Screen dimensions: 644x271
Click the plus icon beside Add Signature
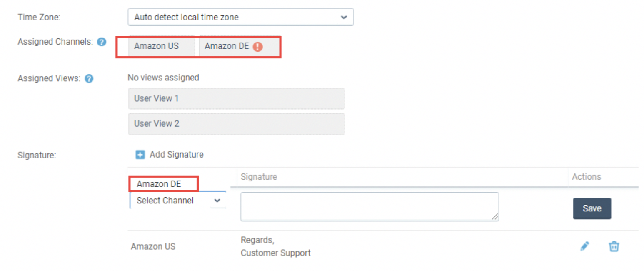coord(140,155)
